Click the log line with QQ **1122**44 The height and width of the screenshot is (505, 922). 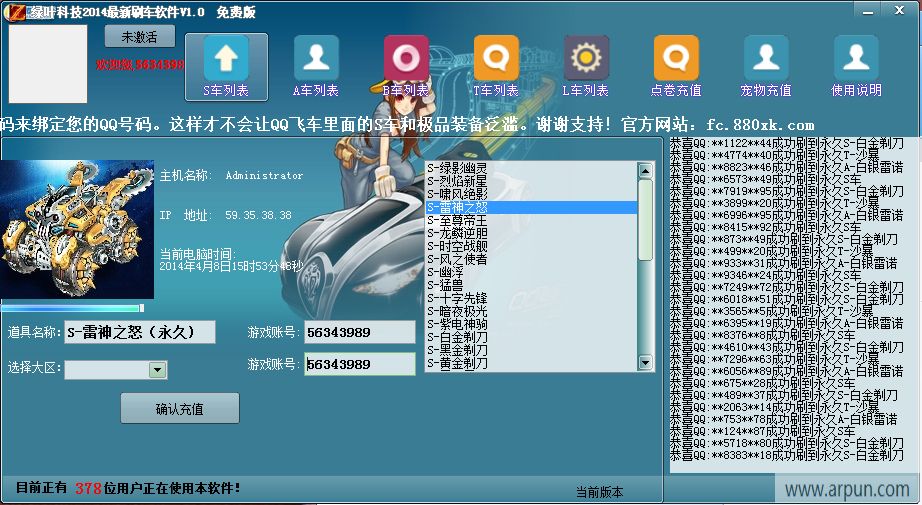pos(787,143)
